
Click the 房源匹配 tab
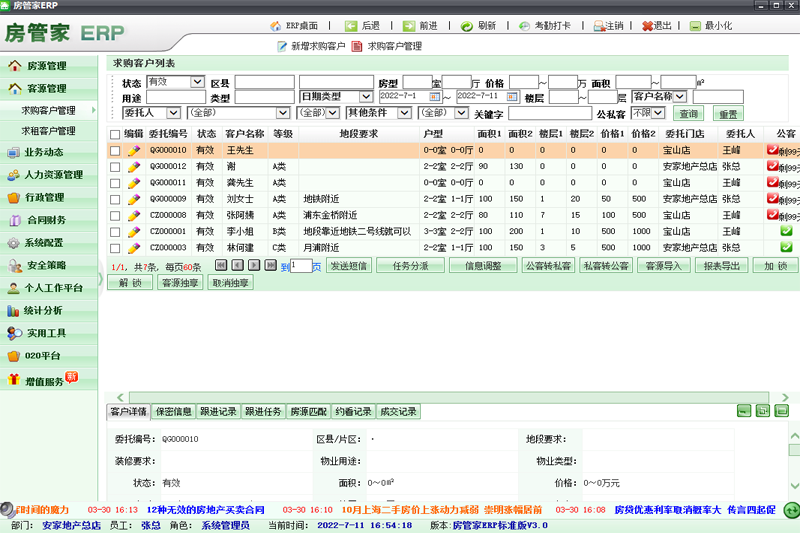(x=308, y=412)
